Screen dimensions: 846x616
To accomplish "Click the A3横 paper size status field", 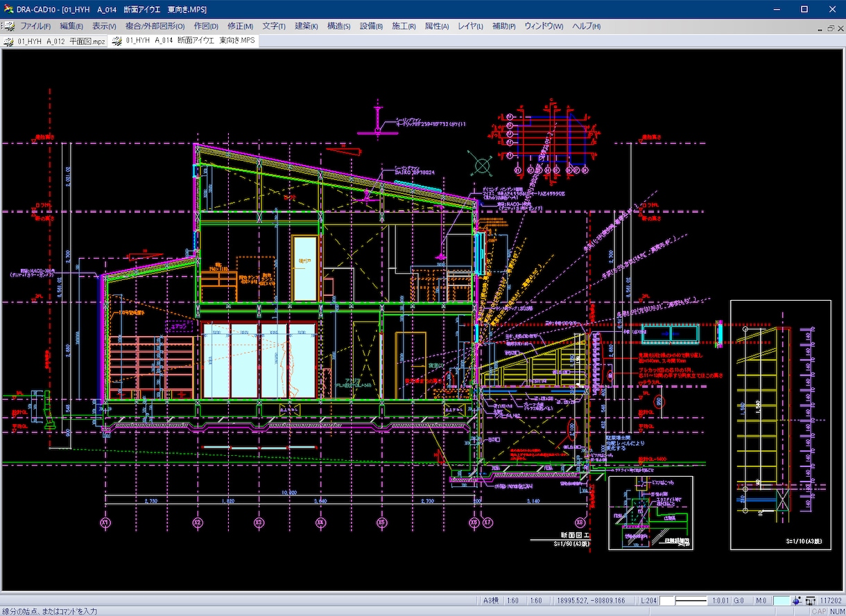I will [492, 601].
